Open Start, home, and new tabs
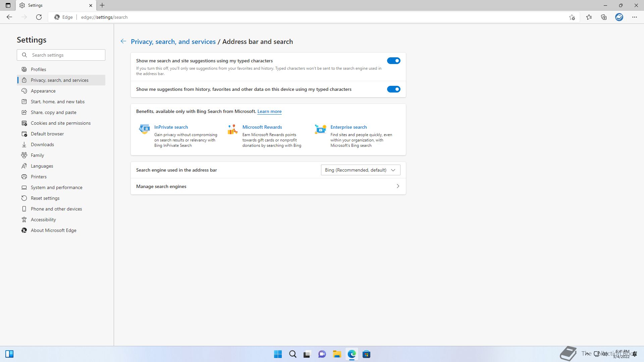Screen dimensions: 644x362 [x=61, y=102]
